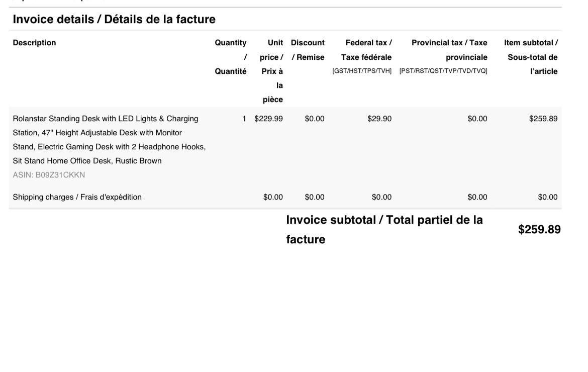The image size is (588, 372).
Task: Click the shipping row's $0.00 item subtotal
Action: pyautogui.click(x=547, y=197)
